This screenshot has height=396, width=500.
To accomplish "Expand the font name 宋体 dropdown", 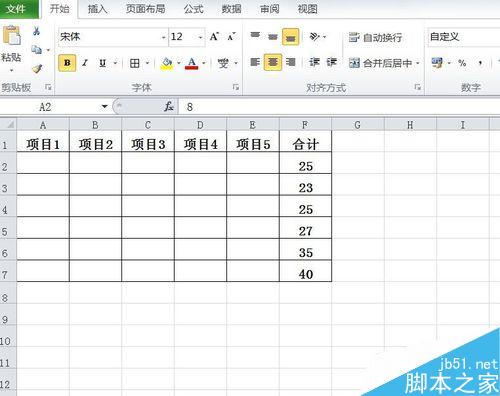I will point(164,37).
